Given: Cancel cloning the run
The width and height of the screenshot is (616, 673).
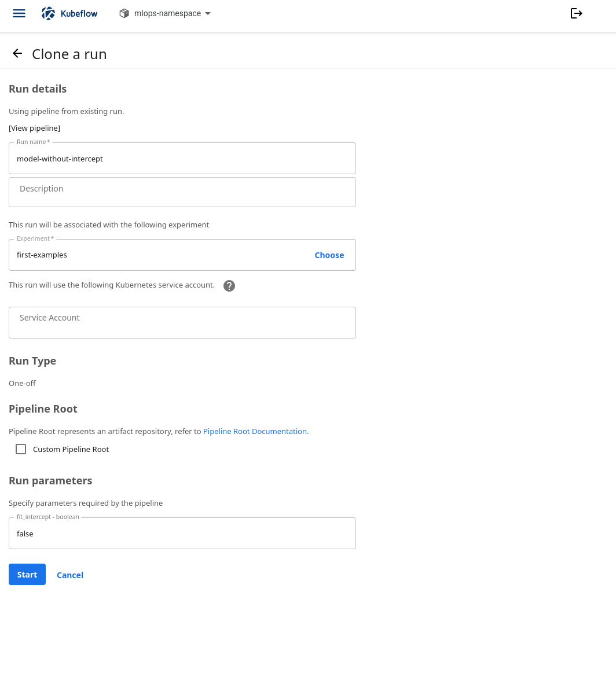Looking at the screenshot, I should pyautogui.click(x=70, y=575).
